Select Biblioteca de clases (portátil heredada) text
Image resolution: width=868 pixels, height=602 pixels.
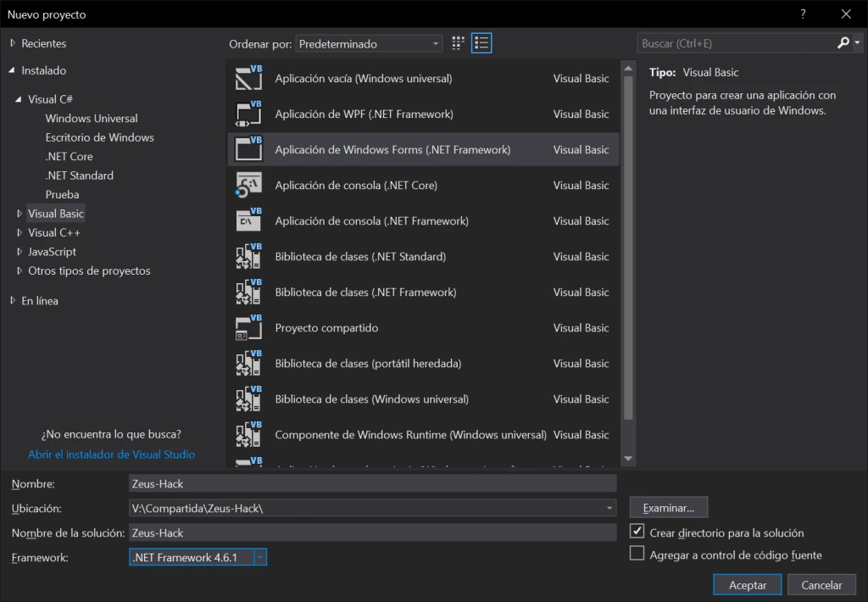click(368, 363)
